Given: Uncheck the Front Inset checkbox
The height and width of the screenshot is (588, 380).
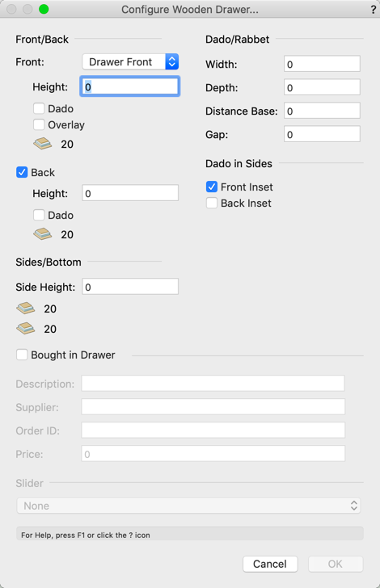Looking at the screenshot, I should click(x=212, y=187).
